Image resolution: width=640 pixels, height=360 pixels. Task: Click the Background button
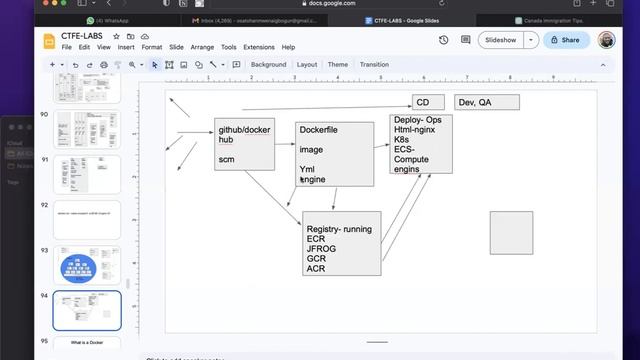pyautogui.click(x=269, y=64)
